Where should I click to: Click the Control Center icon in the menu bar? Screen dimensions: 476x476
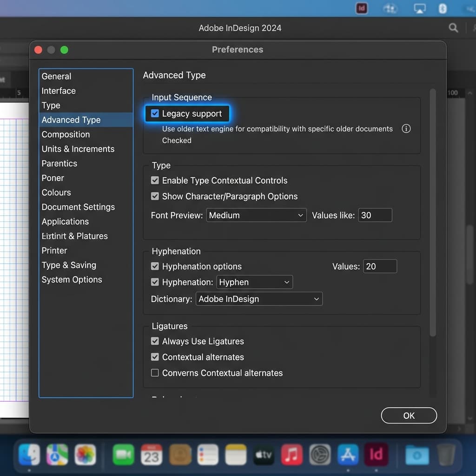(x=390, y=8)
